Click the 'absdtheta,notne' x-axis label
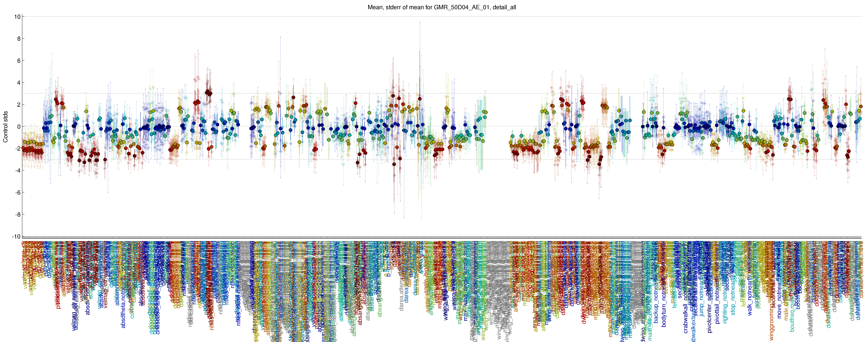Image resolution: width=868 pixels, height=342 pixels. 123,308
